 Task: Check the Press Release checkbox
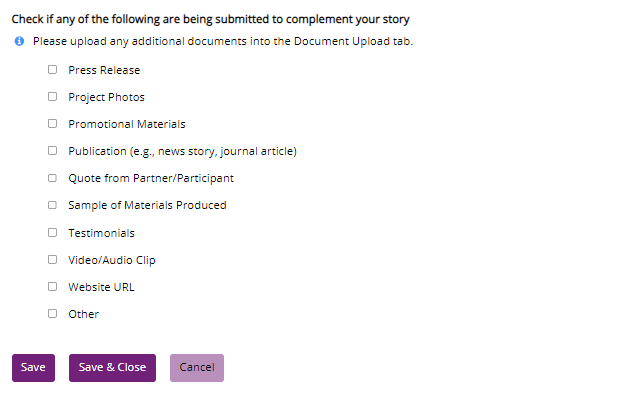[52, 70]
